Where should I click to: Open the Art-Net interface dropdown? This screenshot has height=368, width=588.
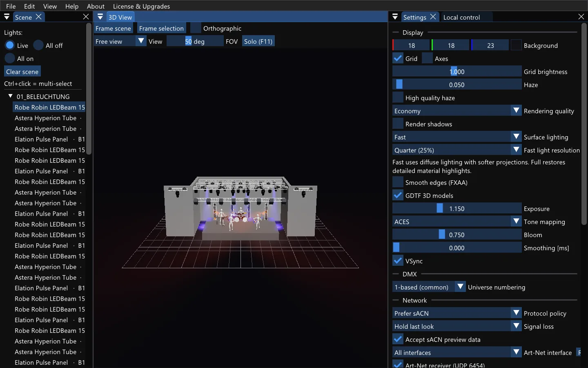click(x=457, y=352)
